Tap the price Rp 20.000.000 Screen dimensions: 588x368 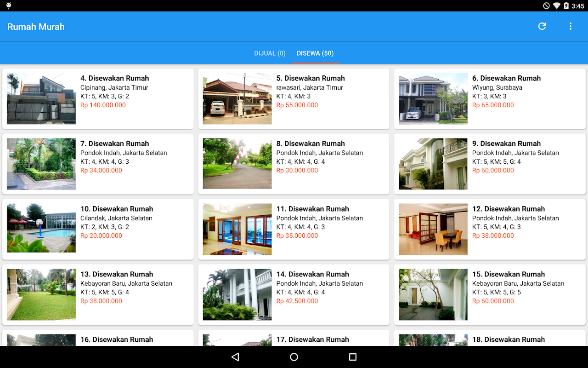[x=102, y=236]
